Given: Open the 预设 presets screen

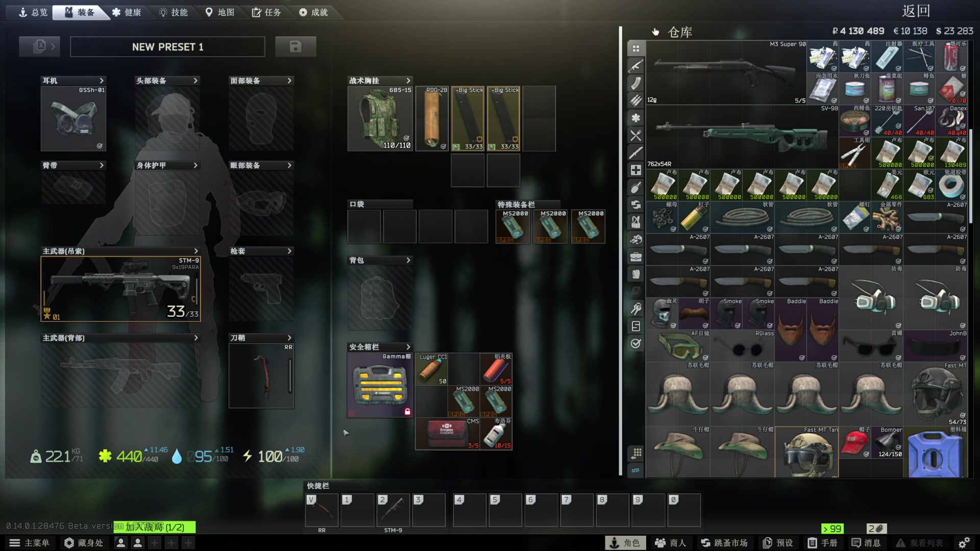Looking at the screenshot, I should pos(778,543).
